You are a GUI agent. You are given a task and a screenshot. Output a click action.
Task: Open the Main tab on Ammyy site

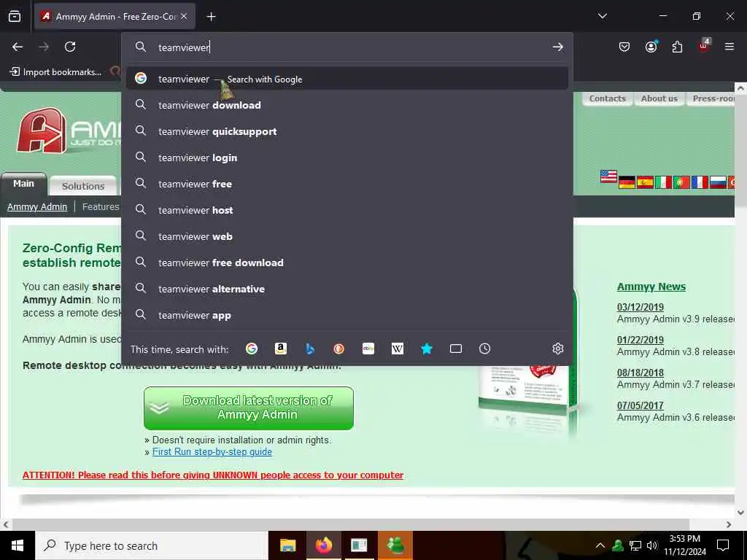click(24, 184)
